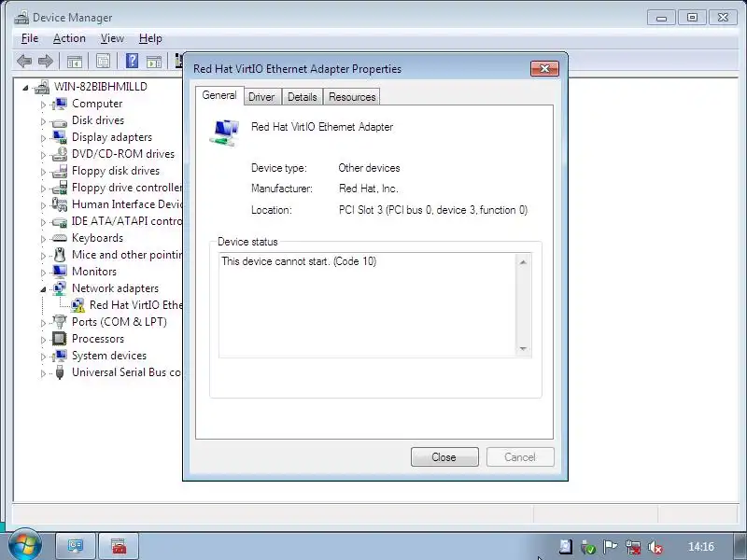Click the disconnected network tray icon

click(x=633, y=547)
